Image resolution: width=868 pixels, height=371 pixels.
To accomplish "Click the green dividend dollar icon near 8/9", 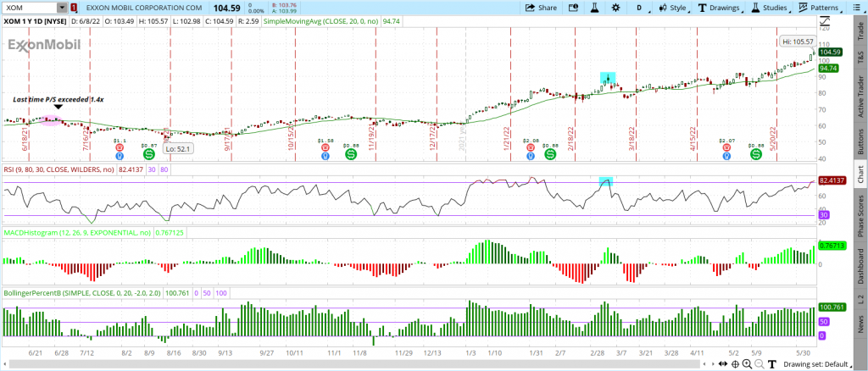I will (148, 155).
